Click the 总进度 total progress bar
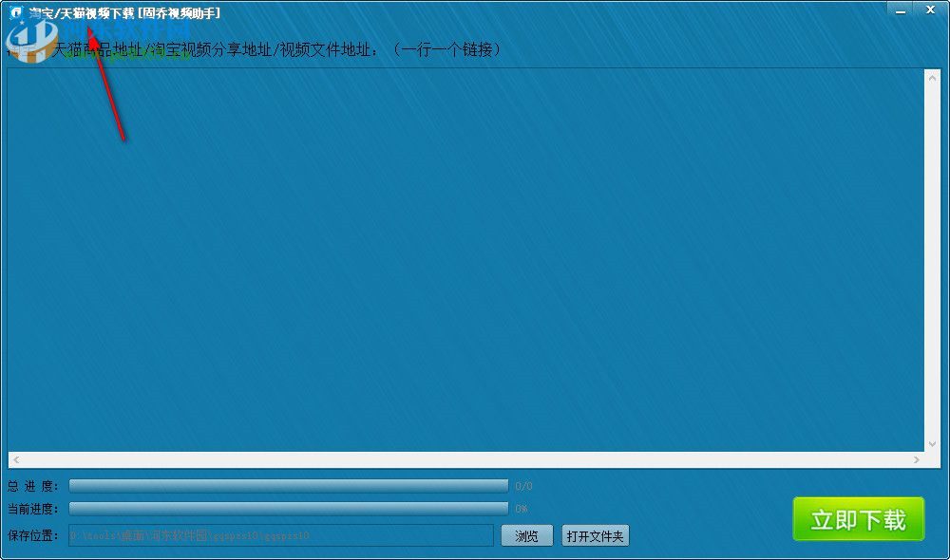This screenshot has height=560, width=950. pyautogui.click(x=285, y=485)
